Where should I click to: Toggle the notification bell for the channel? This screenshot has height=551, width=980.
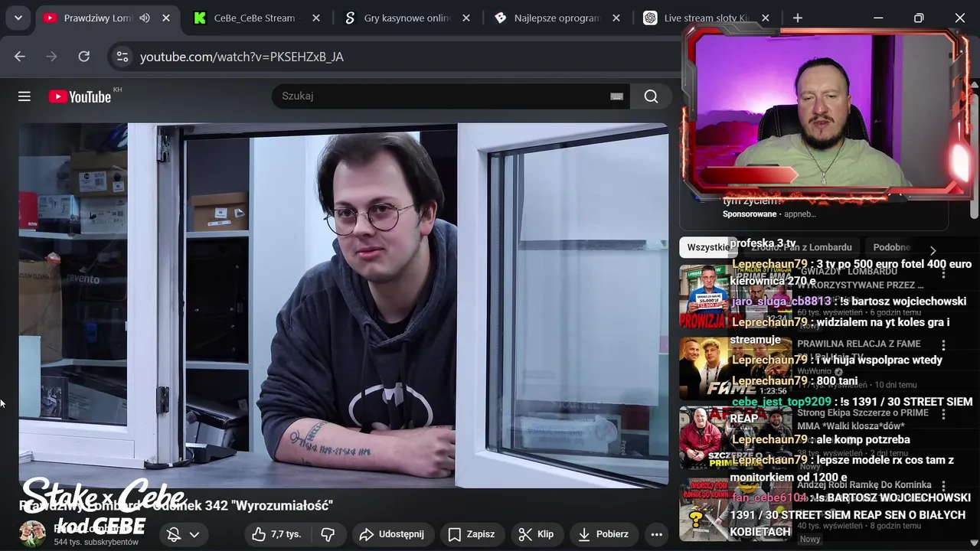coord(174,534)
